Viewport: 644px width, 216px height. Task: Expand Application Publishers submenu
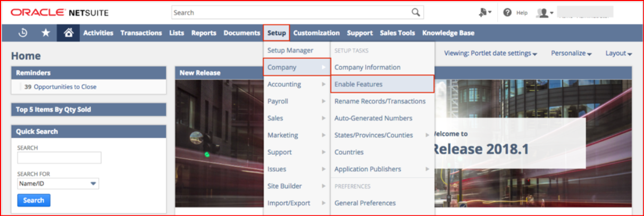tap(382, 169)
